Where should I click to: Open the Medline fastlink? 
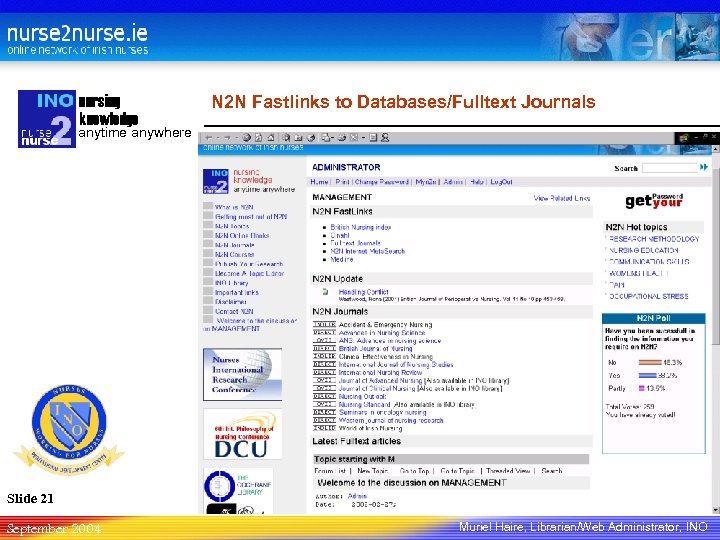[x=342, y=259]
